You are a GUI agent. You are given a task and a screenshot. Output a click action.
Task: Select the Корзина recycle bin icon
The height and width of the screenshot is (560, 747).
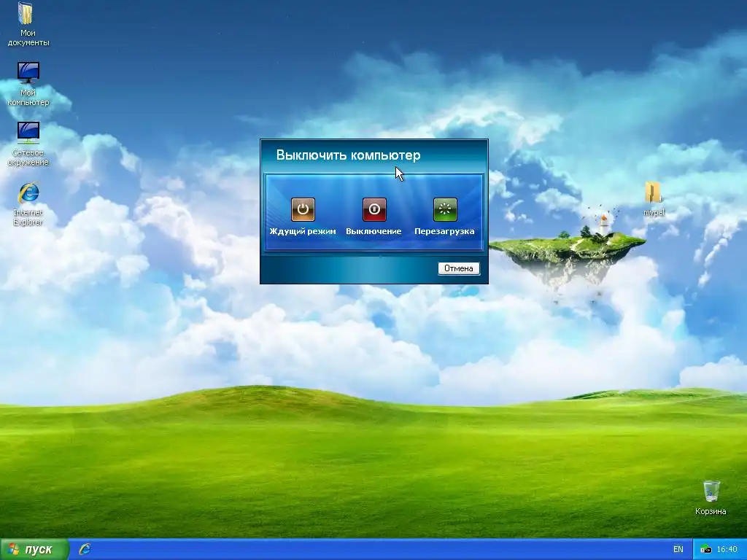click(x=711, y=497)
